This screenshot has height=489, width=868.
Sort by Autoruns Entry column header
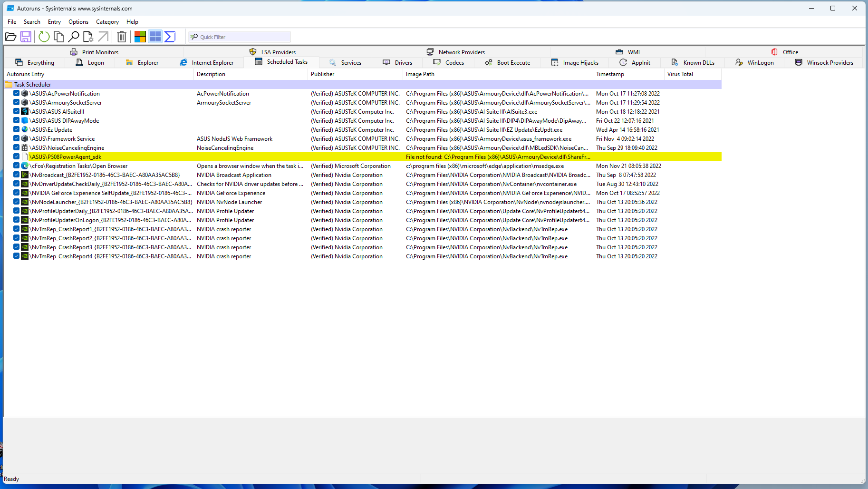99,74
